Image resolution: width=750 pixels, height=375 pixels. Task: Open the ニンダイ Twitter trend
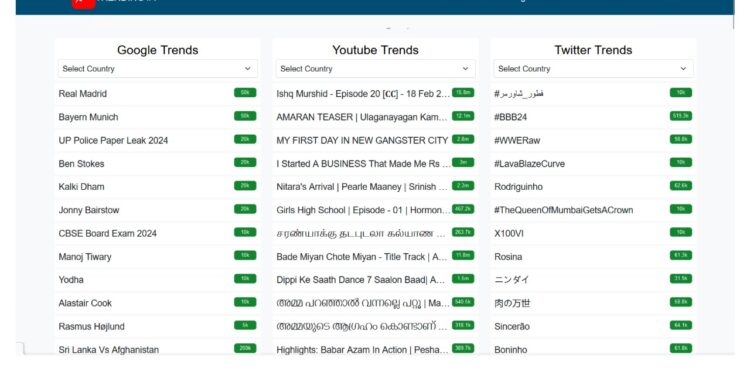(511, 280)
